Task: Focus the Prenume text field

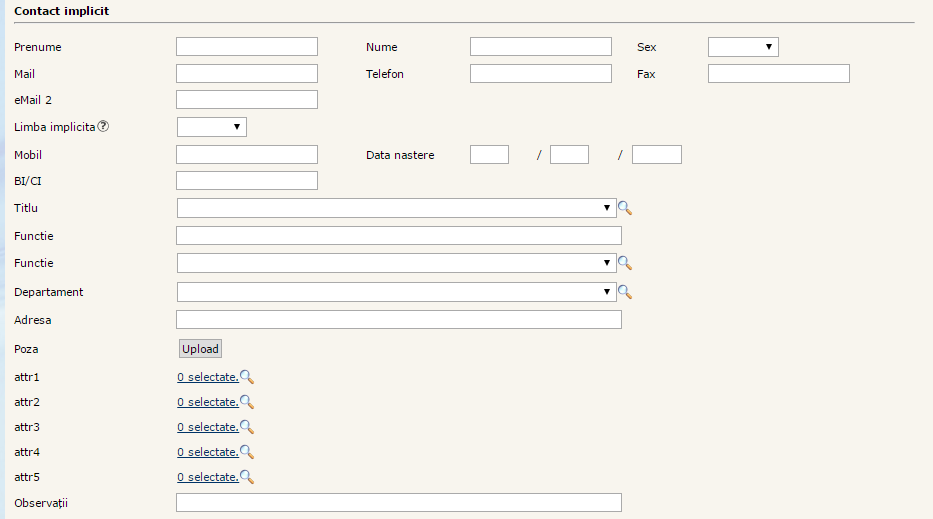Action: click(x=246, y=47)
